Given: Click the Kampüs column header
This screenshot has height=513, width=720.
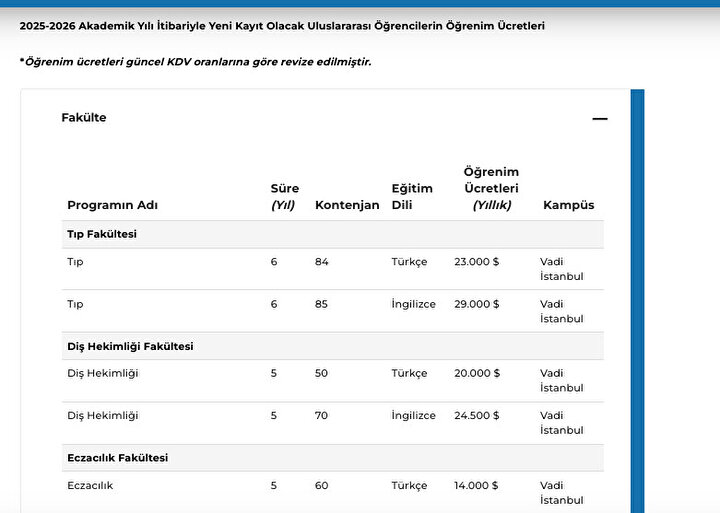Looking at the screenshot, I should pos(568,205).
